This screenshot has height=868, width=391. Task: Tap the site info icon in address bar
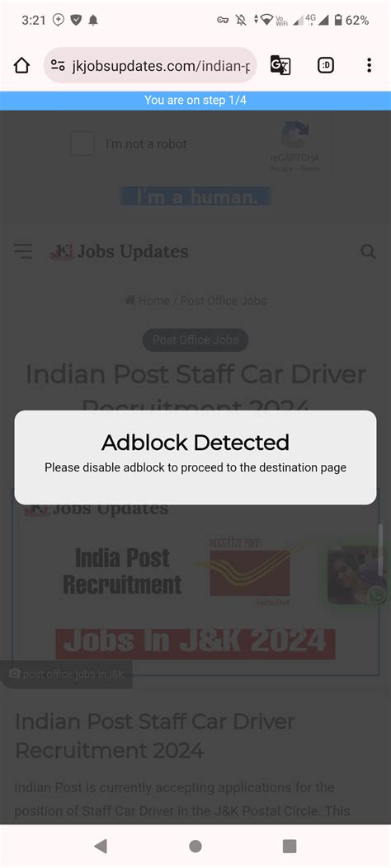tap(58, 66)
